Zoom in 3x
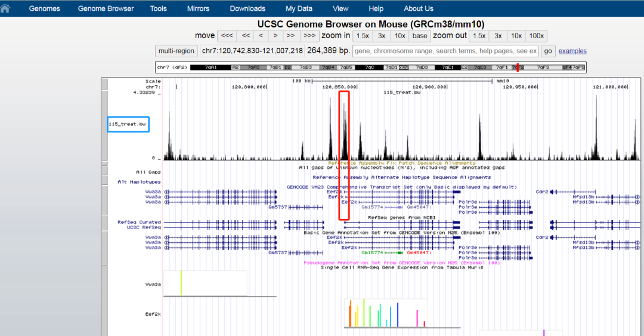This screenshot has width=644, height=336. pos(382,36)
